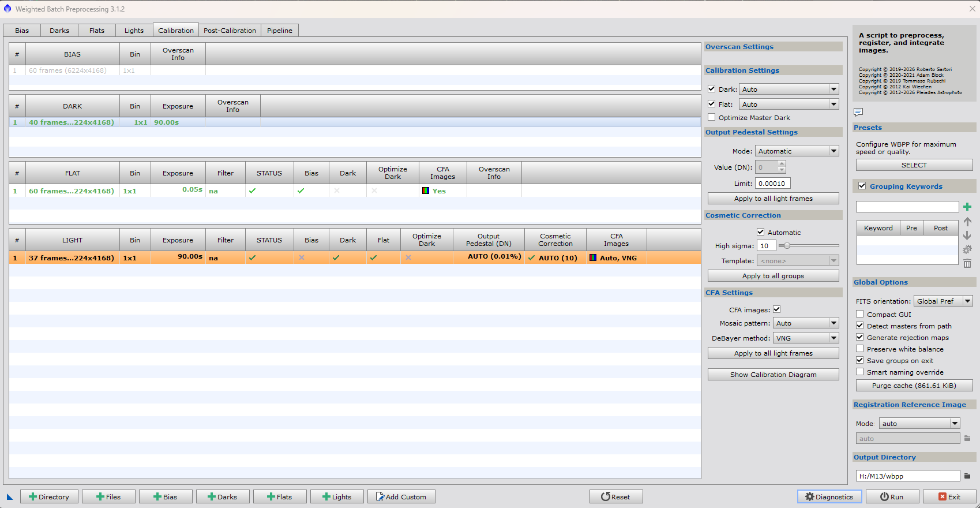Click the pedestal Limit input field
The width and height of the screenshot is (980, 508).
772,183
